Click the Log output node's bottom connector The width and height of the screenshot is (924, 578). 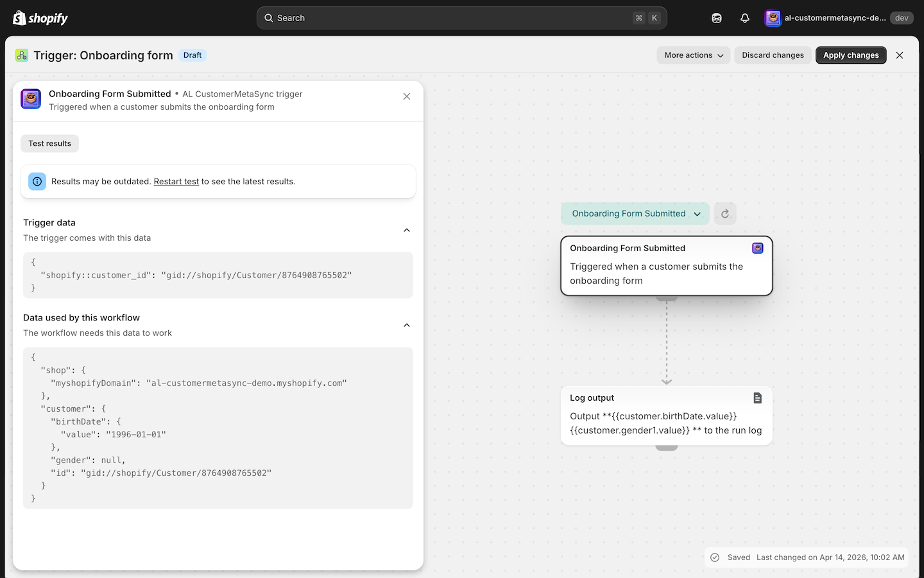pos(667,448)
